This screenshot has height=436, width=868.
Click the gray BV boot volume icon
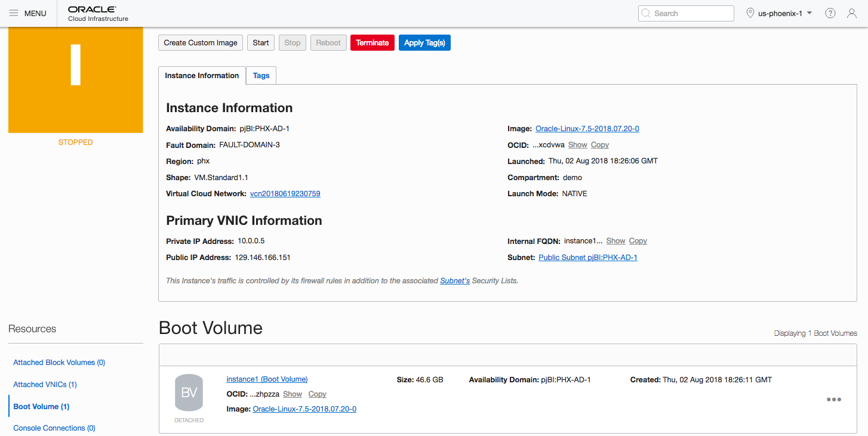tap(189, 392)
